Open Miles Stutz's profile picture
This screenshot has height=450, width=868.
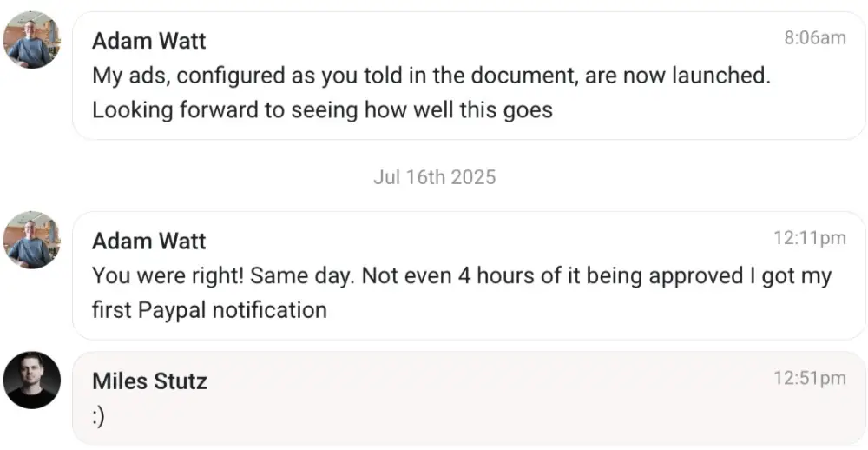[x=32, y=380]
